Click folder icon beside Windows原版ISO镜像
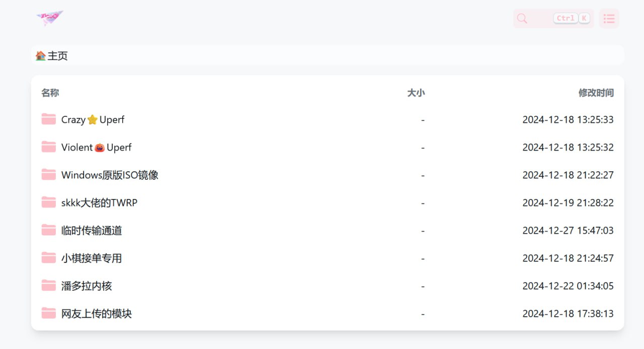Viewport: 644px width, 349px height. 49,175
